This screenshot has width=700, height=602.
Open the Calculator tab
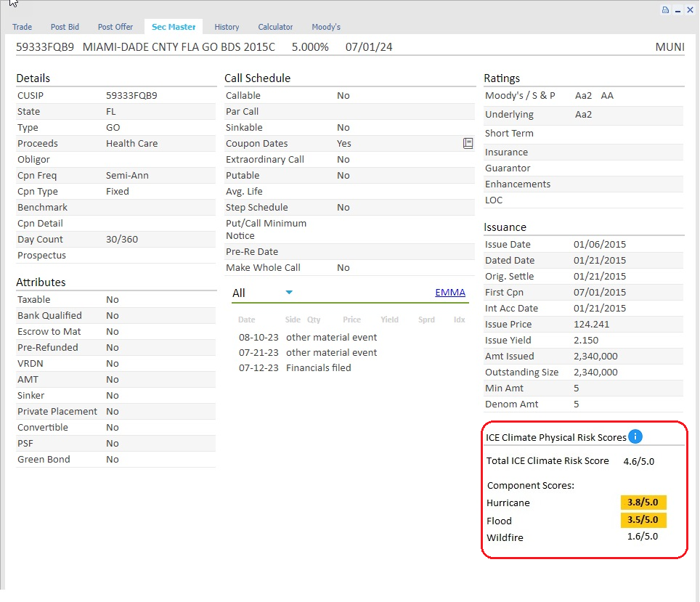[275, 27]
